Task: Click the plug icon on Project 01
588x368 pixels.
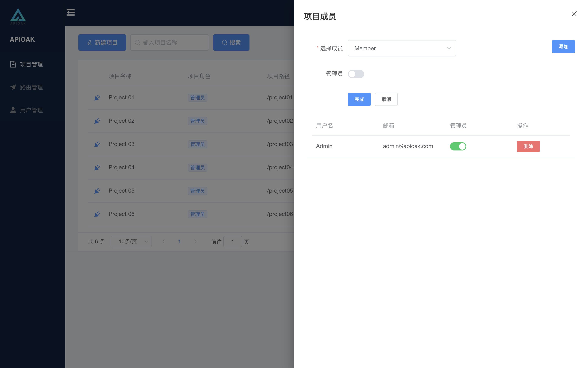Action: pyautogui.click(x=97, y=98)
